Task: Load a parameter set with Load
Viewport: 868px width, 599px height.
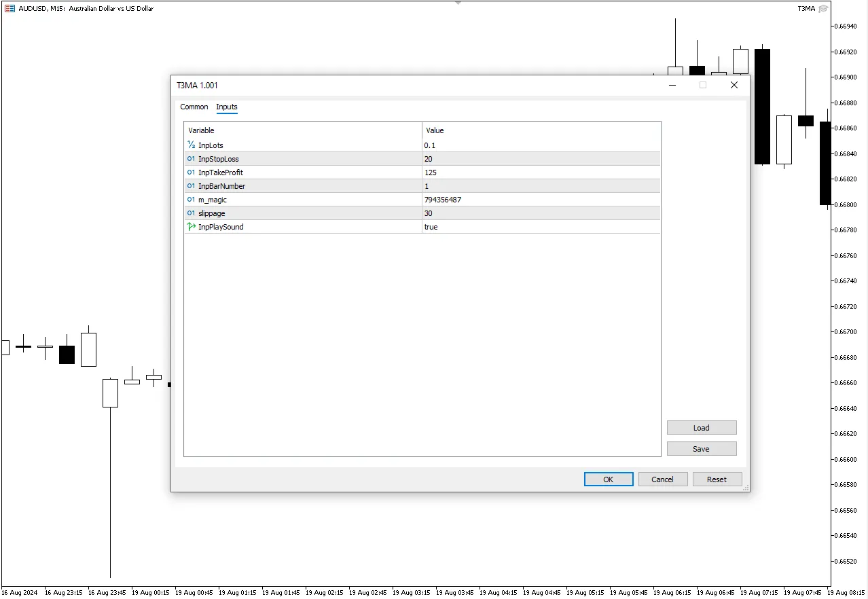Action: [701, 428]
